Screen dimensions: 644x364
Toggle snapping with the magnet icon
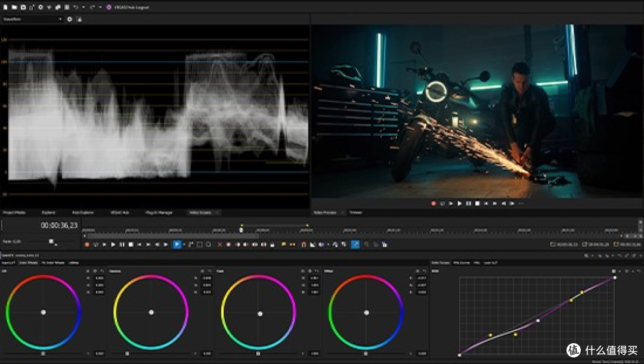tap(304, 245)
